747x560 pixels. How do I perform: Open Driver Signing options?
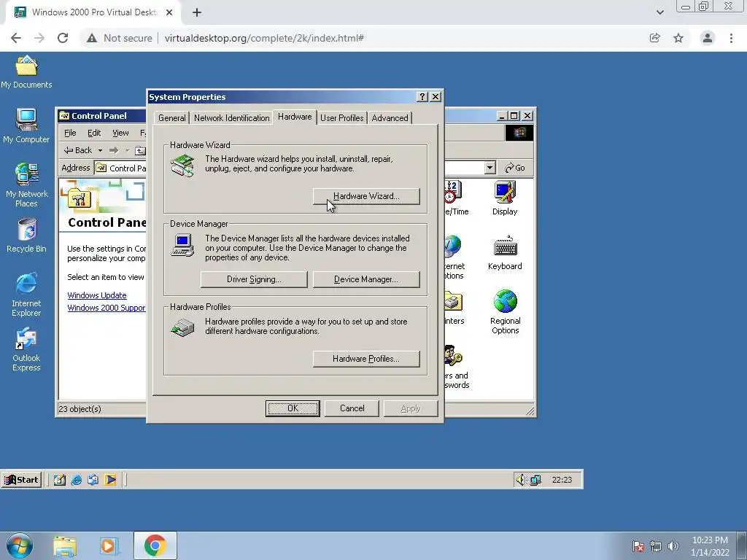pos(254,279)
